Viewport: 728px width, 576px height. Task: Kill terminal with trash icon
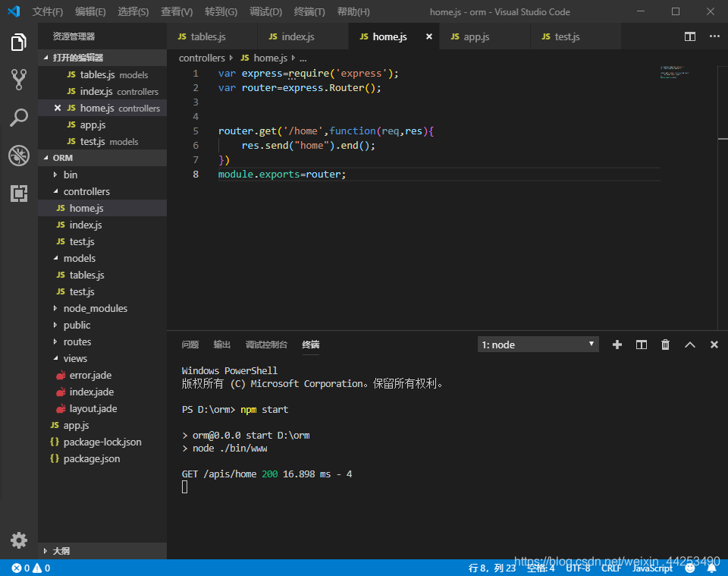tap(665, 345)
